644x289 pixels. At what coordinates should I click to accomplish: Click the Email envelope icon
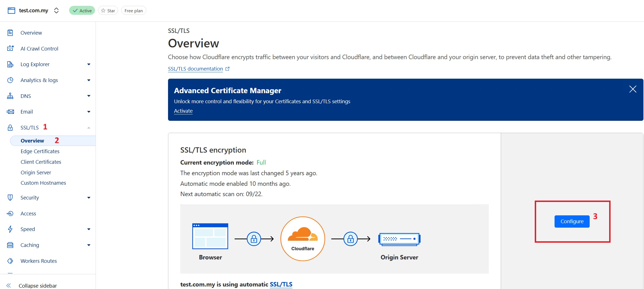point(10,112)
